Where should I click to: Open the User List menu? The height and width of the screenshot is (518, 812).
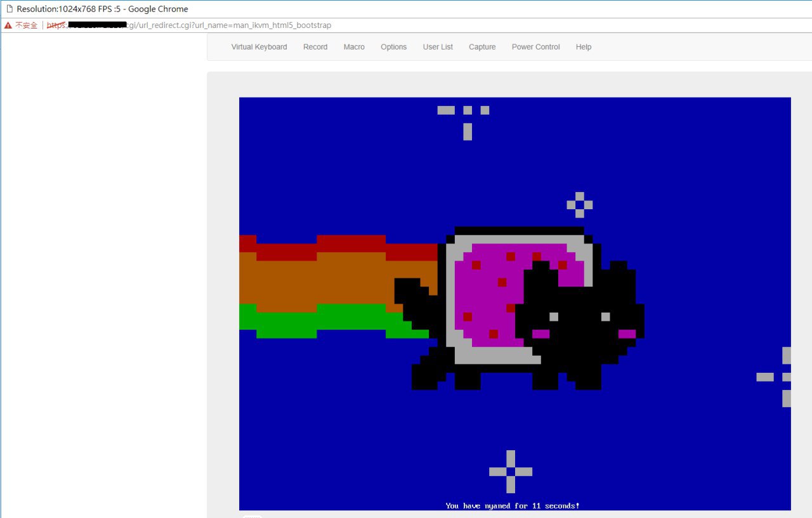tap(438, 47)
